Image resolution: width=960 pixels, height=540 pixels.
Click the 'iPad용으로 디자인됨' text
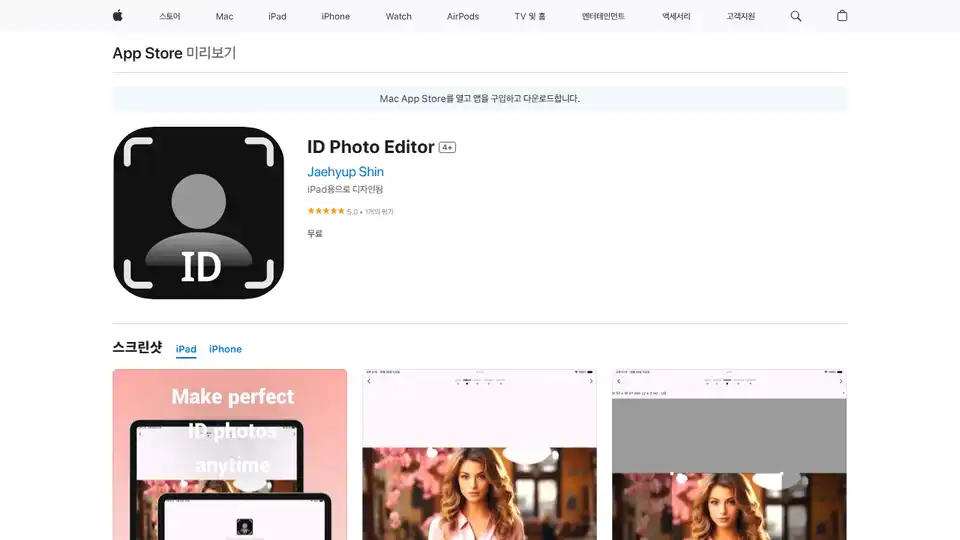tap(345, 189)
